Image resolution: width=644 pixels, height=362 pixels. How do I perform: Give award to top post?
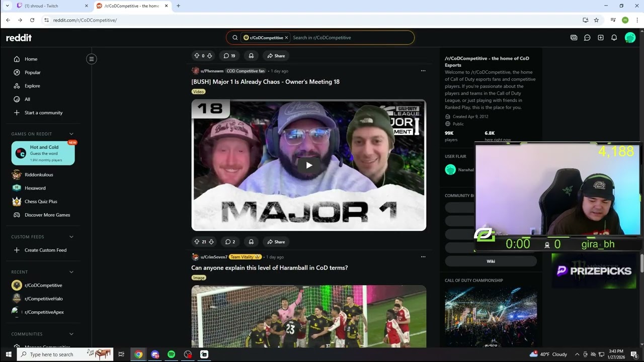251,56
